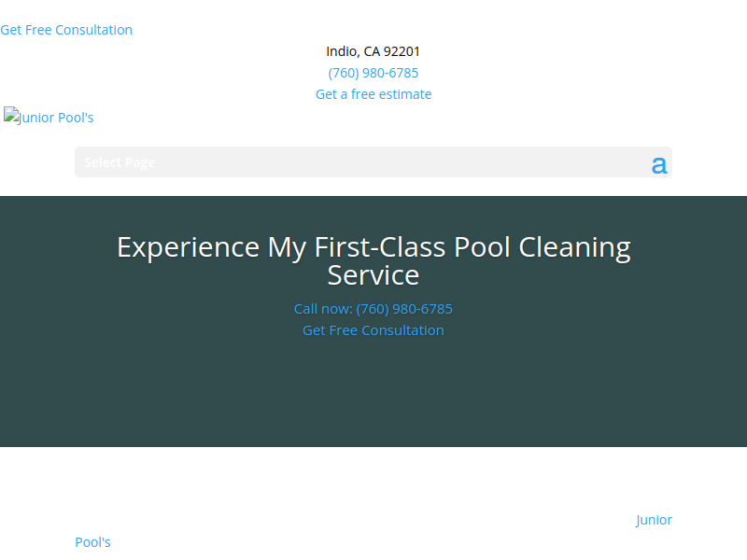Click the Indio, CA 92201 address text

(373, 51)
